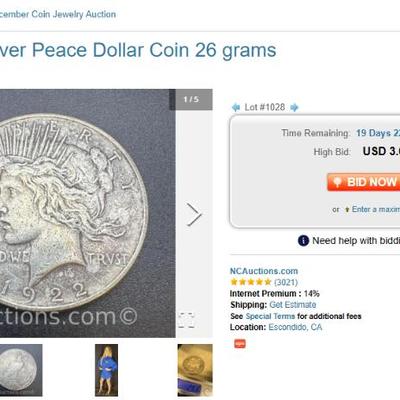Click the main Peace Dollar coin image
The image size is (400, 400).
click(88, 213)
